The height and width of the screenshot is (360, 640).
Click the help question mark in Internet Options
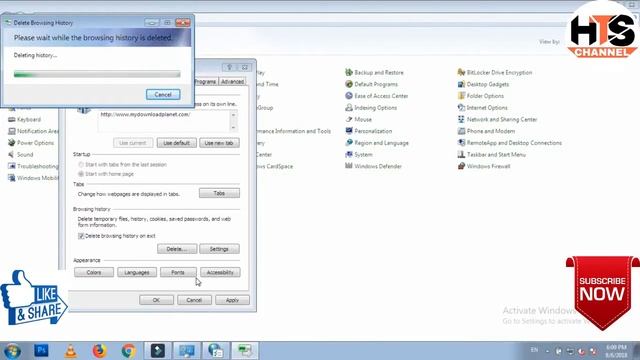point(229,67)
